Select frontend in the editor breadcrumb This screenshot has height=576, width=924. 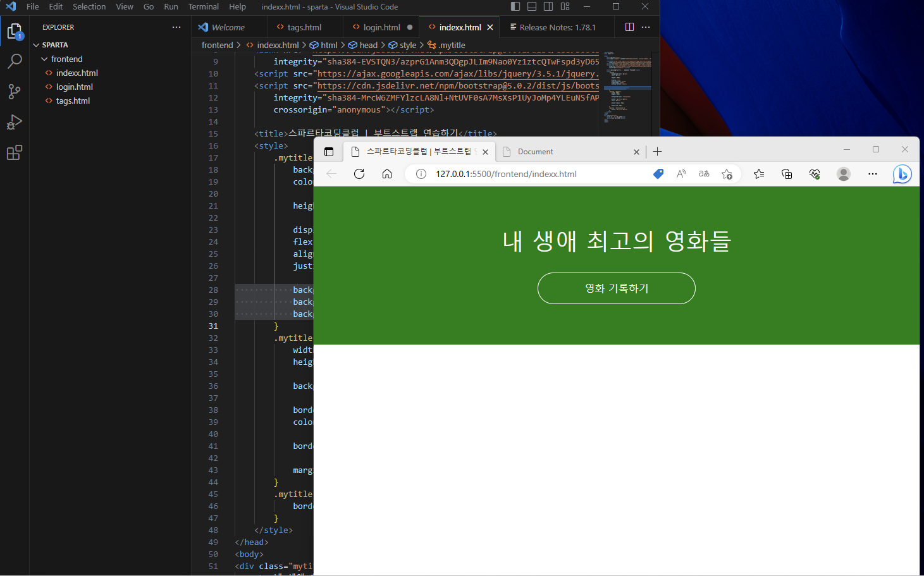[218, 45]
